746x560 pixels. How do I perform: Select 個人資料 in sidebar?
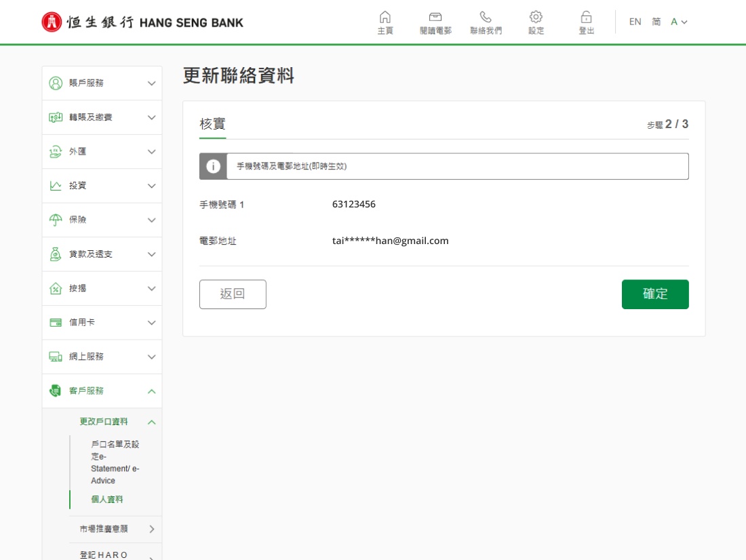point(107,500)
